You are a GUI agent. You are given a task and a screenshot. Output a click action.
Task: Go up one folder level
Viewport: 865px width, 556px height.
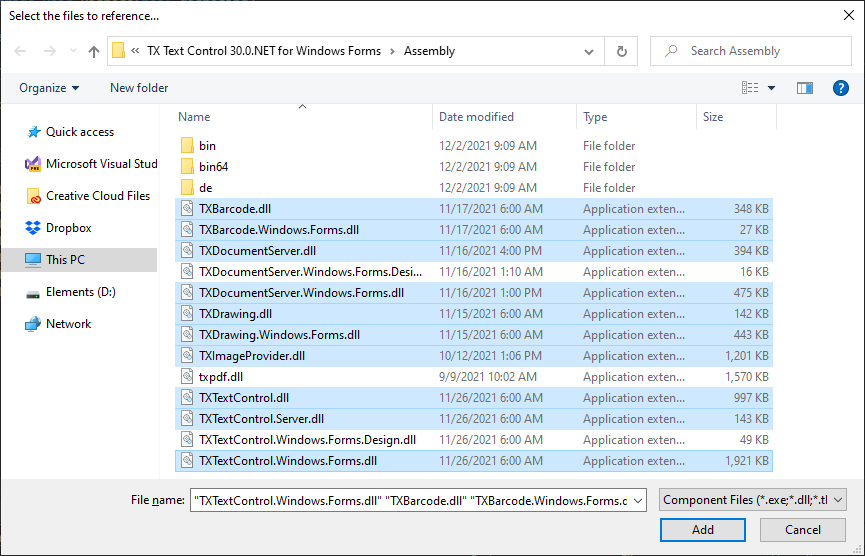[94, 51]
